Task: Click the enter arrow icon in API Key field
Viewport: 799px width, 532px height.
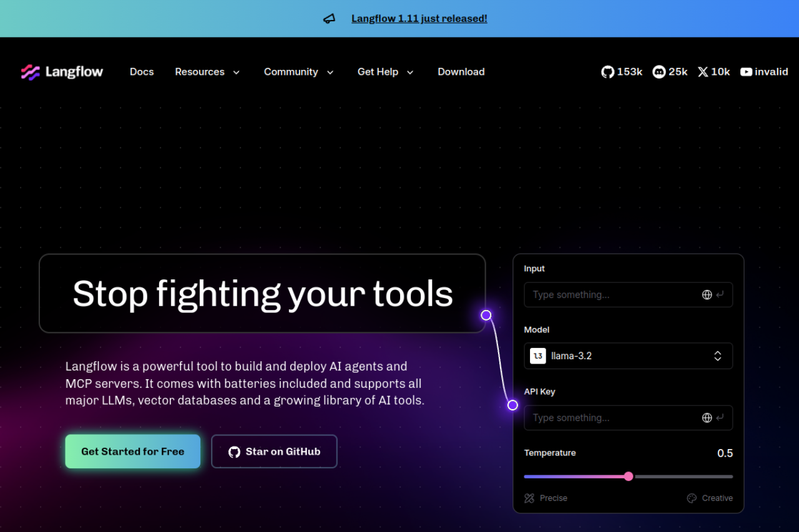Action: pyautogui.click(x=720, y=418)
